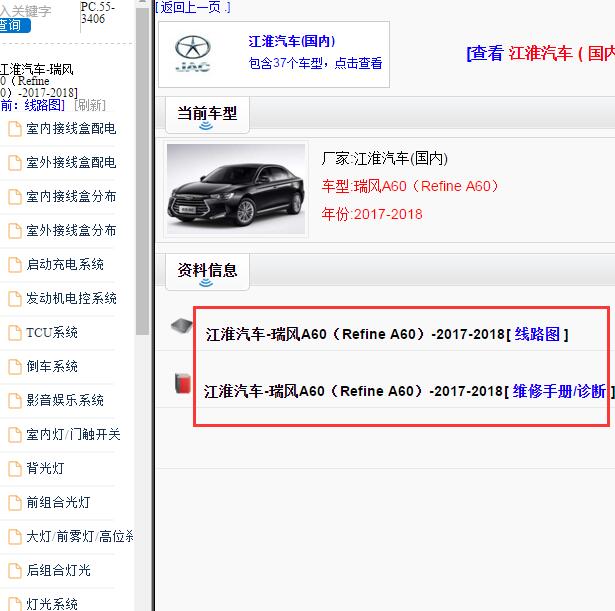615x611 pixels.
Task: Select the 背光灯 entry
Action: 45,468
